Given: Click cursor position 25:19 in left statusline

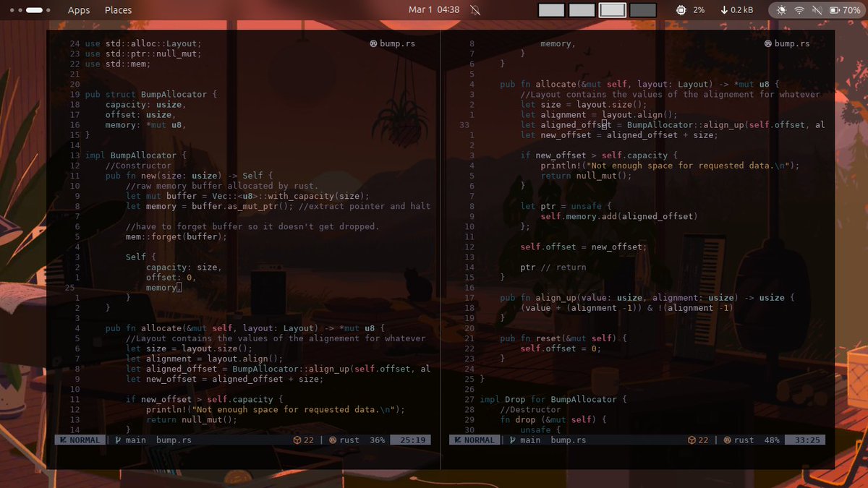Looking at the screenshot, I should point(410,440).
